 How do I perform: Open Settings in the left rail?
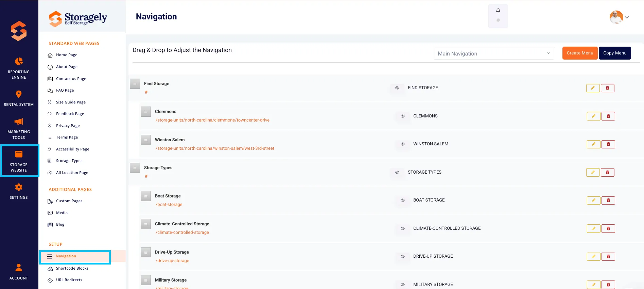[19, 191]
